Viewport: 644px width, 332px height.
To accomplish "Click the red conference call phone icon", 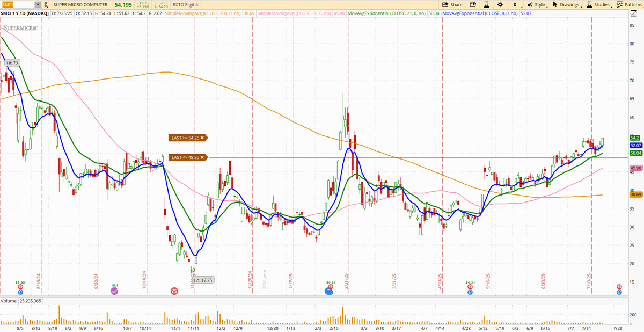I will pos(174,291).
